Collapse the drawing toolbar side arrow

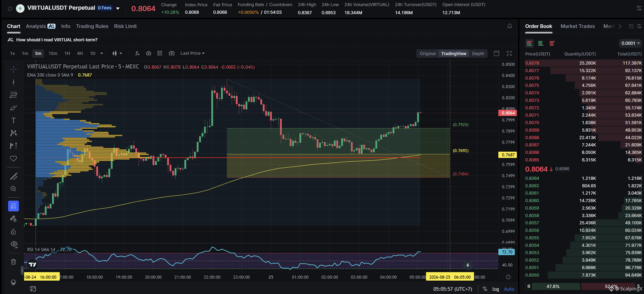click(x=22, y=270)
